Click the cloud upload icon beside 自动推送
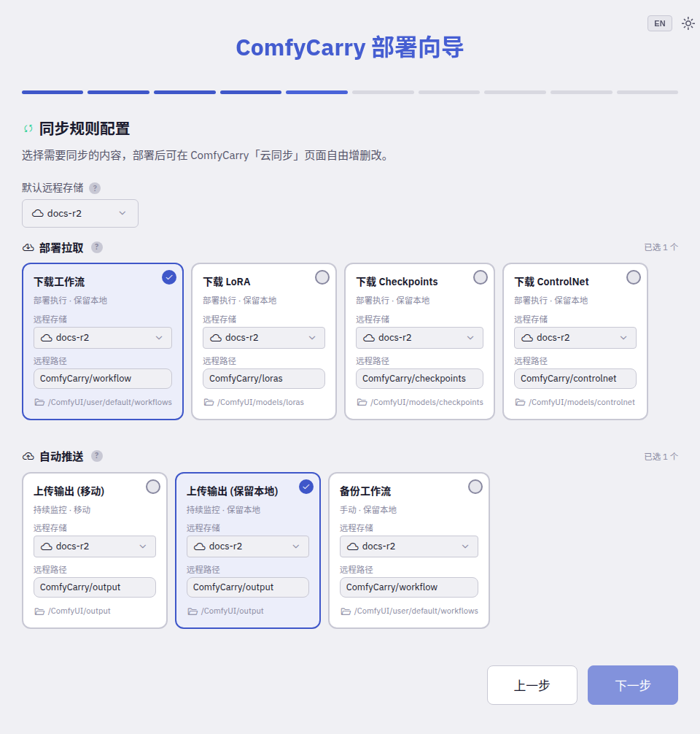The height and width of the screenshot is (734, 700). click(x=28, y=457)
